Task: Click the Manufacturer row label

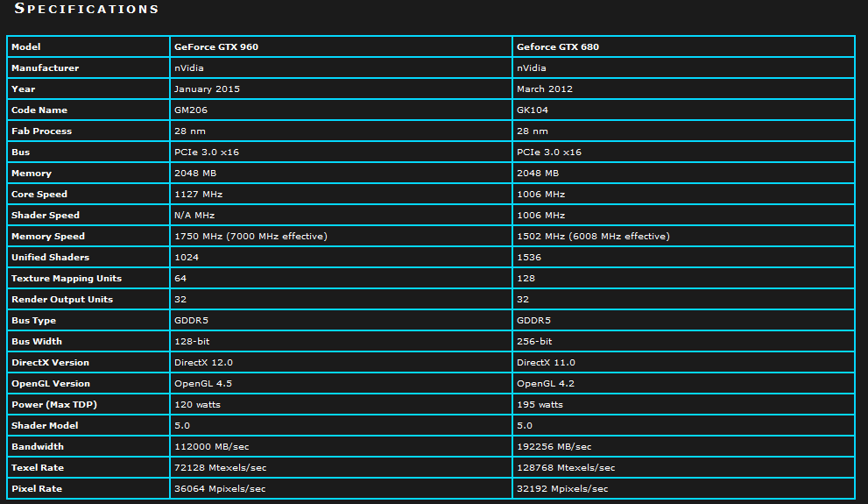Action: click(46, 68)
